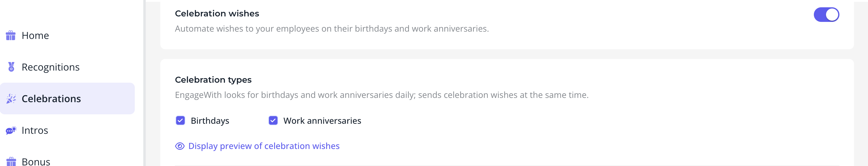The width and height of the screenshot is (868, 166).
Task: Click the Recognitions medal icon
Action: [x=11, y=67]
